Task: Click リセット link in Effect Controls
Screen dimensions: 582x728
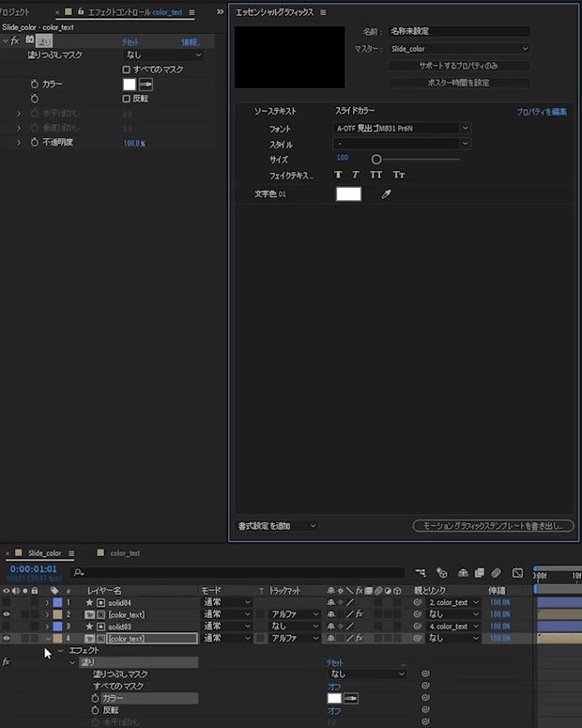Action: 130,42
